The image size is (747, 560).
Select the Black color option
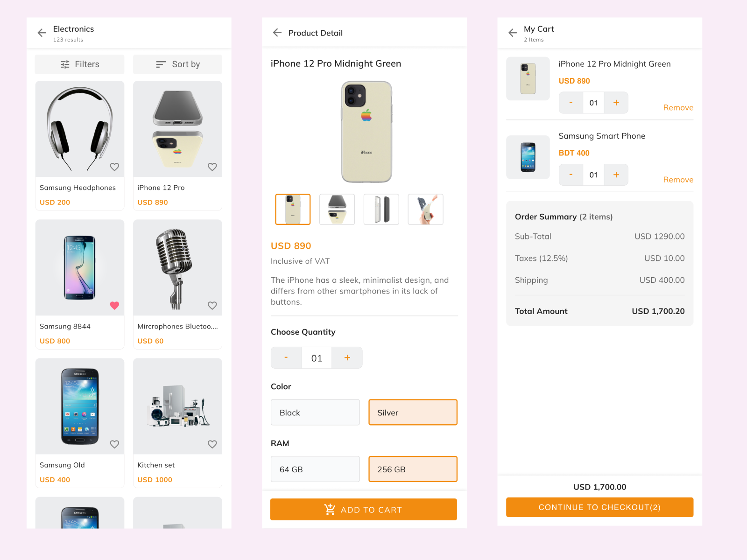(x=315, y=412)
